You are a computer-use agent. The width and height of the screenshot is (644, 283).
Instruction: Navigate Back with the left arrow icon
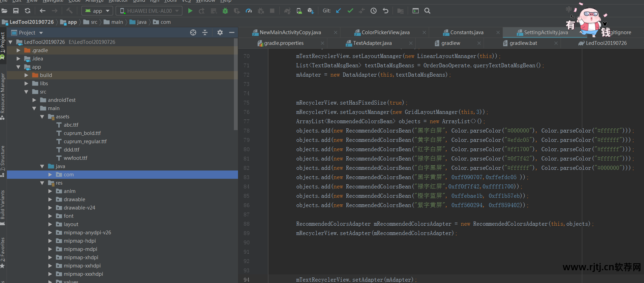42,11
